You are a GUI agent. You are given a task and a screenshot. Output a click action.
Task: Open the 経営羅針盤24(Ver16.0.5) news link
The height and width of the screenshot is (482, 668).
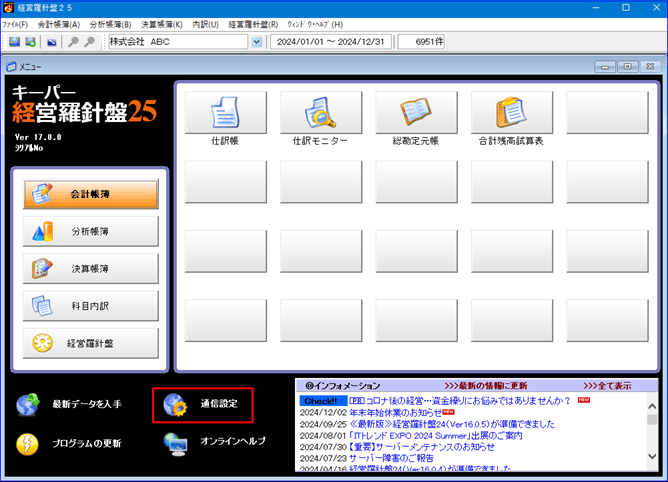tap(452, 424)
